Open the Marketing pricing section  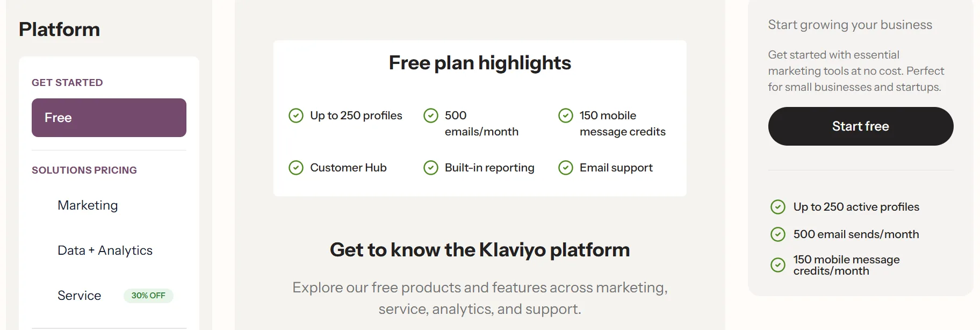[88, 205]
